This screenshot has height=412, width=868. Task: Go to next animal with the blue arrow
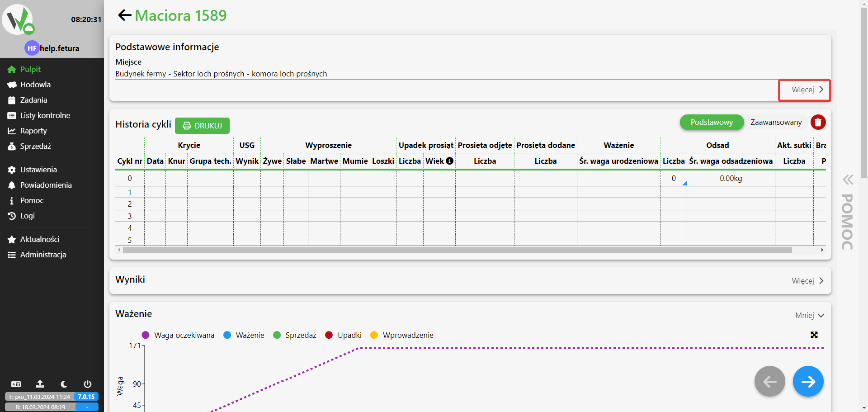(x=808, y=381)
